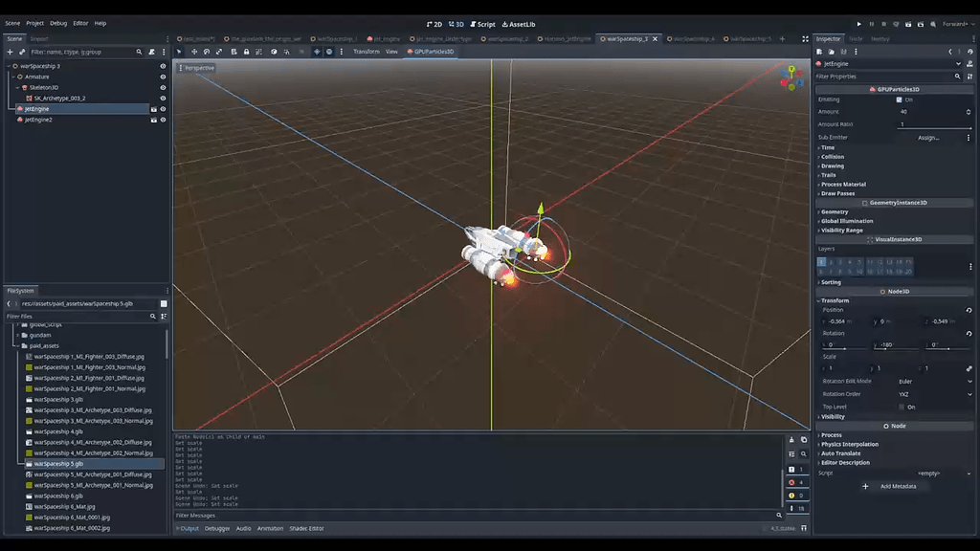Toggle the Scale link ratio chain icon

pyautogui.click(x=969, y=368)
